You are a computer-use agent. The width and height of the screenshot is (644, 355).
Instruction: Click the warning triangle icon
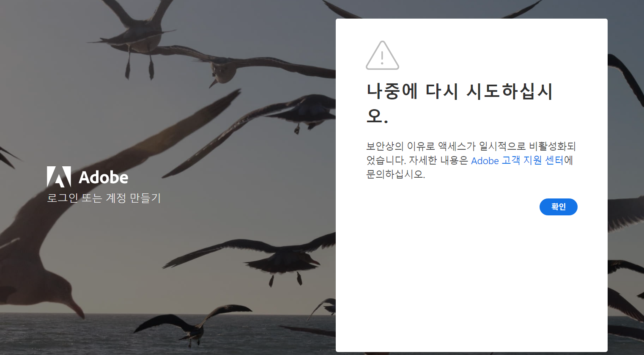coord(382,55)
